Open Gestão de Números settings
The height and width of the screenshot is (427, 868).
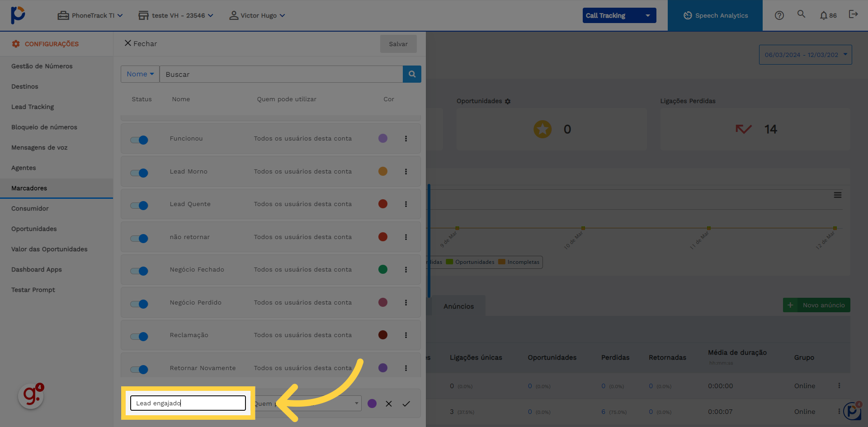[x=42, y=66]
